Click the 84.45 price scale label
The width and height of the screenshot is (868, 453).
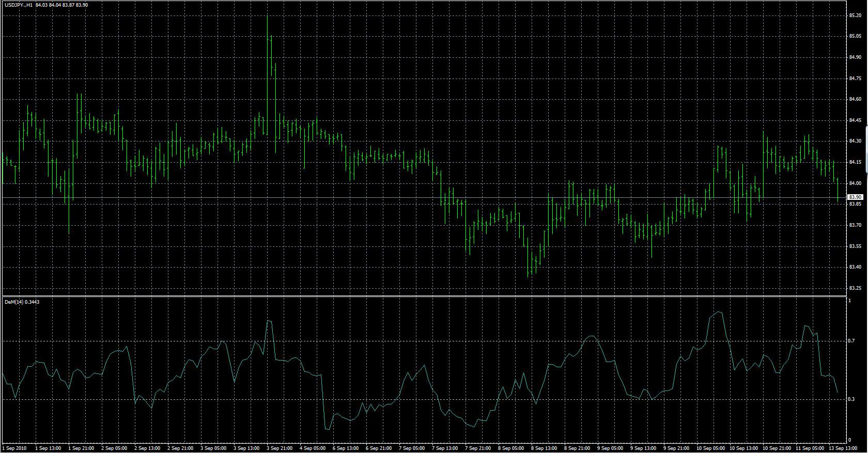[855, 120]
